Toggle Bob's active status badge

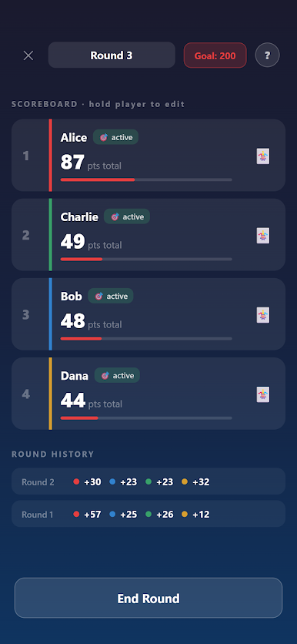coord(111,296)
